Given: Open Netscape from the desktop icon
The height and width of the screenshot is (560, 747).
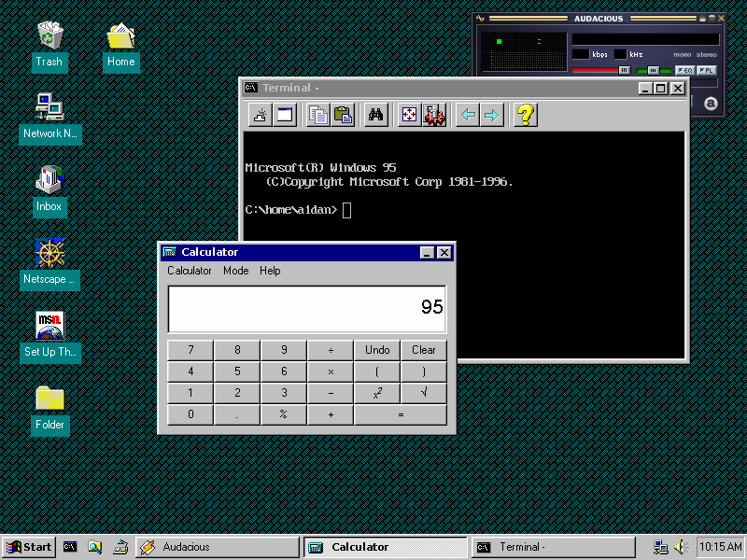Looking at the screenshot, I should [49, 254].
